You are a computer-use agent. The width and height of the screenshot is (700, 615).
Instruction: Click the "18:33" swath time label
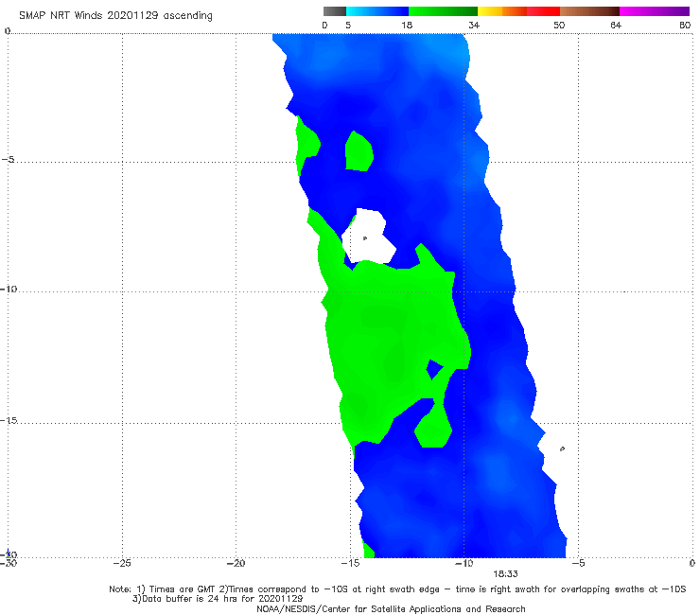click(505, 574)
